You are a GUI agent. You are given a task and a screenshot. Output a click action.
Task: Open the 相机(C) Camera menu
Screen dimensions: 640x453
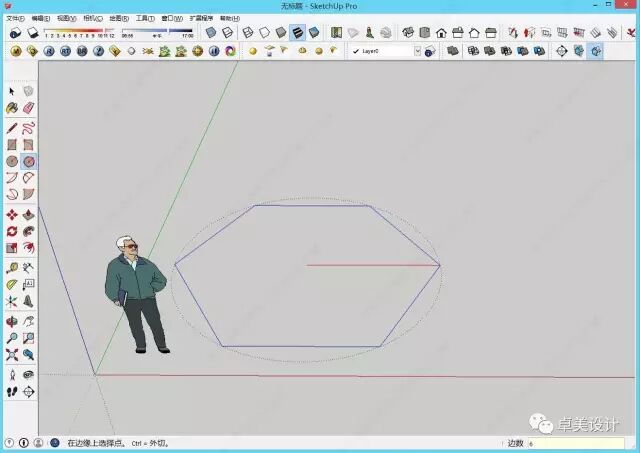pos(93,18)
